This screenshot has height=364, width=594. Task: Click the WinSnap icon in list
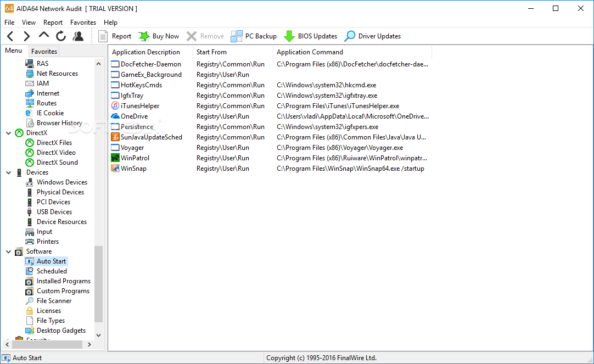[115, 169]
